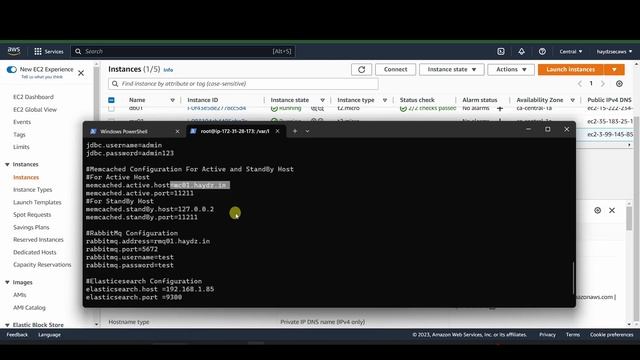640x360 pixels.
Task: Open haydzsecaws account menu
Action: coord(614,51)
